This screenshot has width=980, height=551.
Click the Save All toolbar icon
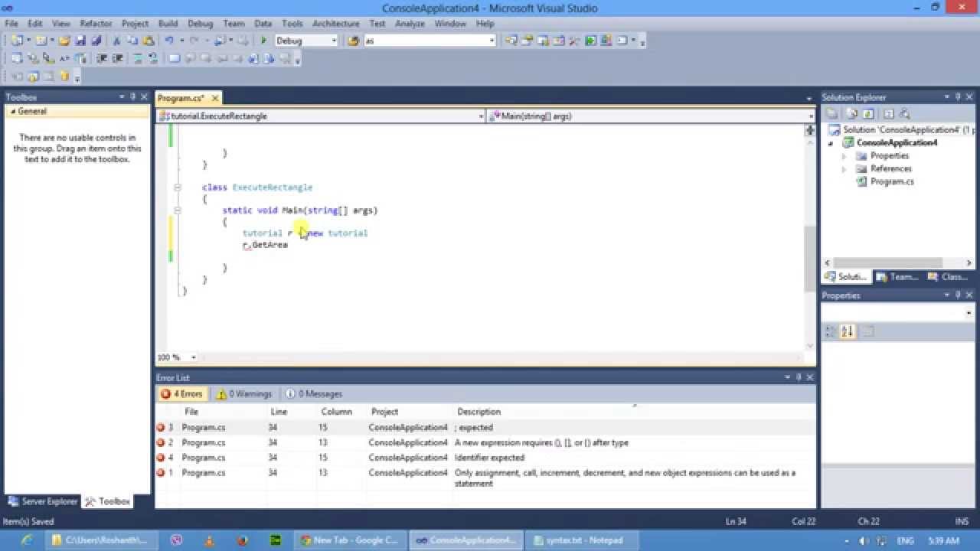(96, 41)
